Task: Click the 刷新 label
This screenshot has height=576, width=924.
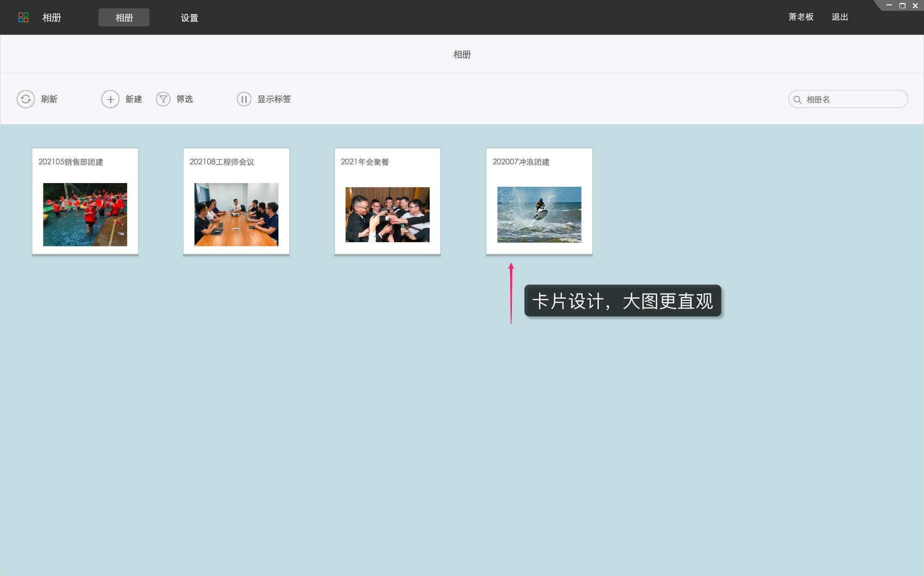Action: pyautogui.click(x=49, y=99)
